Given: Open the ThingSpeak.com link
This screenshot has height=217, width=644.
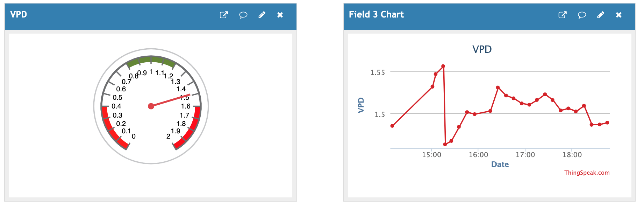Looking at the screenshot, I should coord(587,173).
